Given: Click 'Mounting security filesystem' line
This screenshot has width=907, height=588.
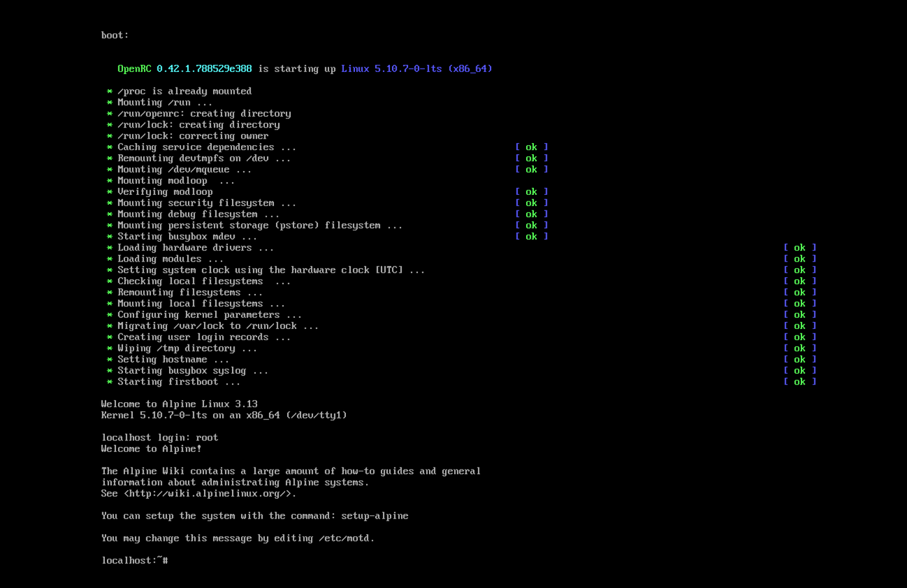Looking at the screenshot, I should coord(207,203).
